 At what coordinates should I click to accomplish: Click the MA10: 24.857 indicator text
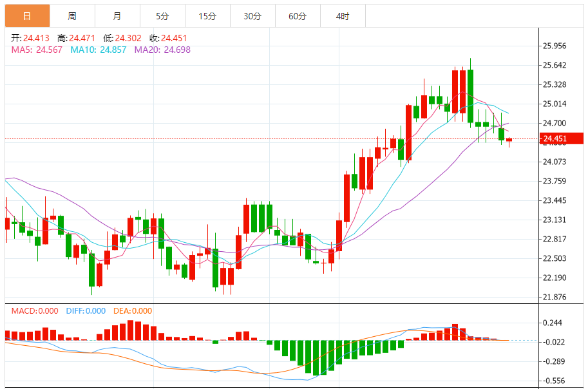pos(99,50)
